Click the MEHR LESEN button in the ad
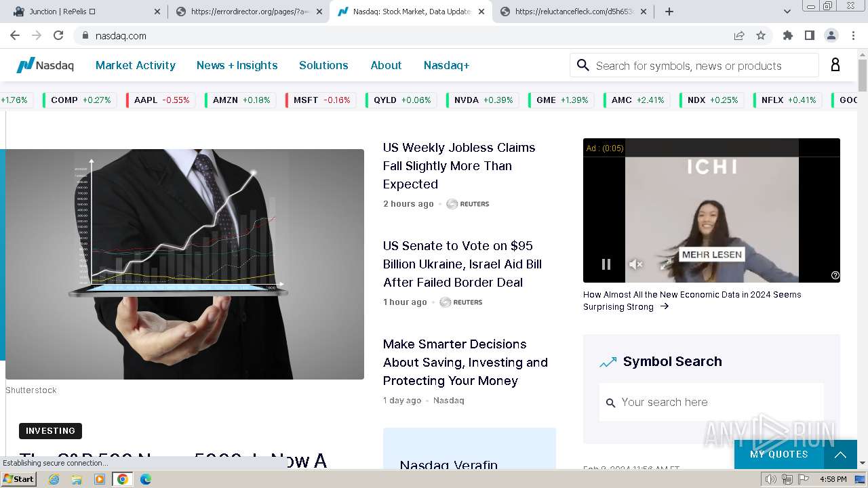 click(712, 255)
